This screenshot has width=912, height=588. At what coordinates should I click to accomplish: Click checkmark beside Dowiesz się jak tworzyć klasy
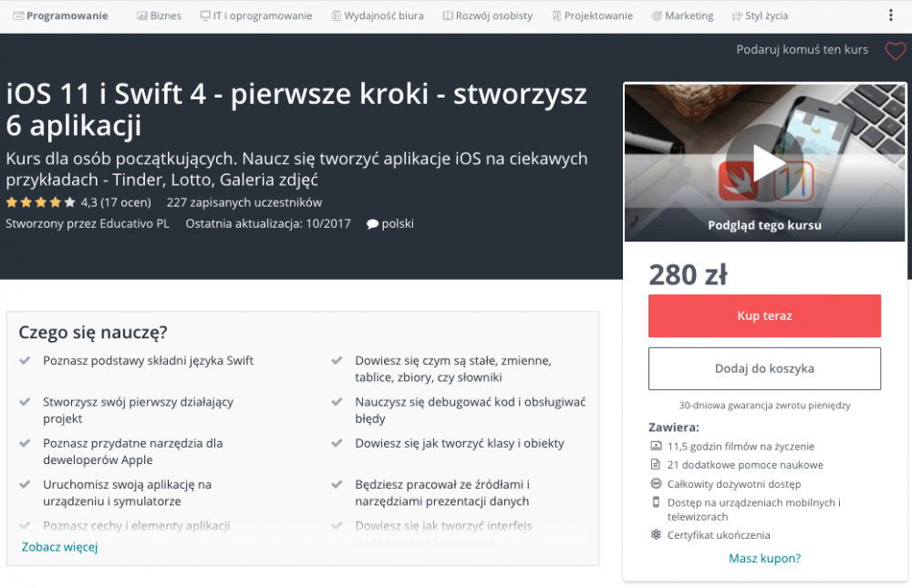(337, 443)
